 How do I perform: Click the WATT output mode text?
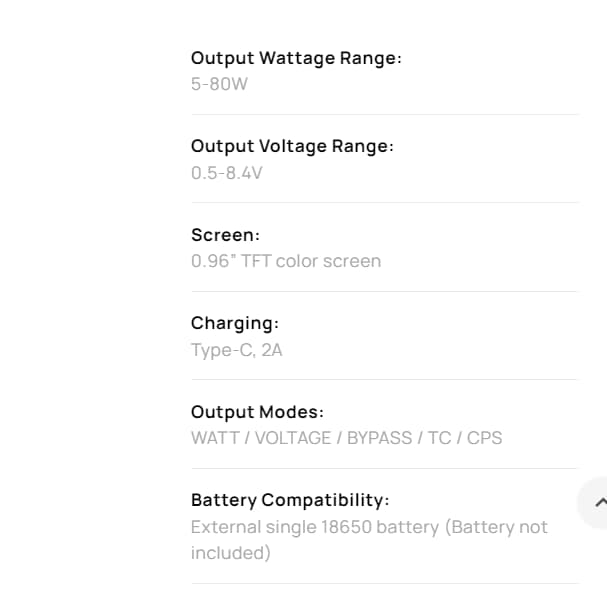[214, 438]
